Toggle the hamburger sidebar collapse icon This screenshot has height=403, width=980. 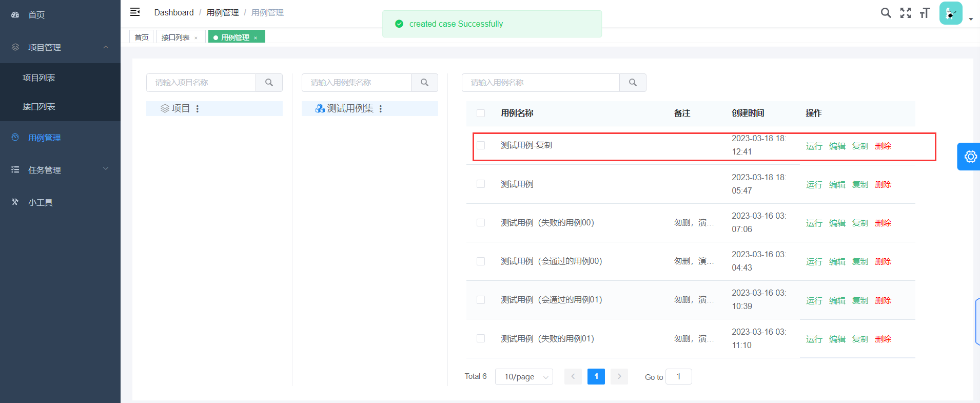tap(135, 12)
